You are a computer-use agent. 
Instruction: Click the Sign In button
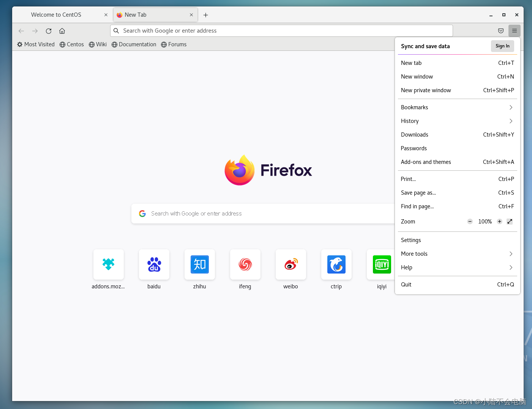click(x=502, y=46)
